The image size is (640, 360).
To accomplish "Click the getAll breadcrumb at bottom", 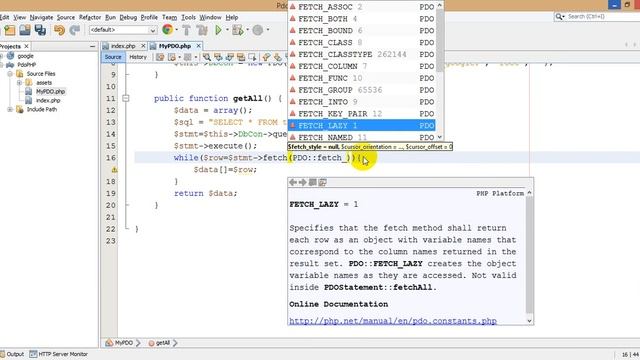I will pyautogui.click(x=159, y=343).
